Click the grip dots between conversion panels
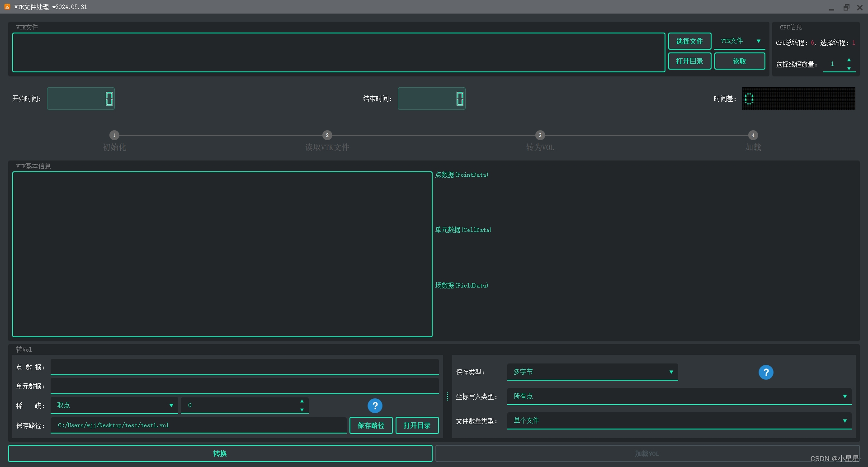 point(447,396)
